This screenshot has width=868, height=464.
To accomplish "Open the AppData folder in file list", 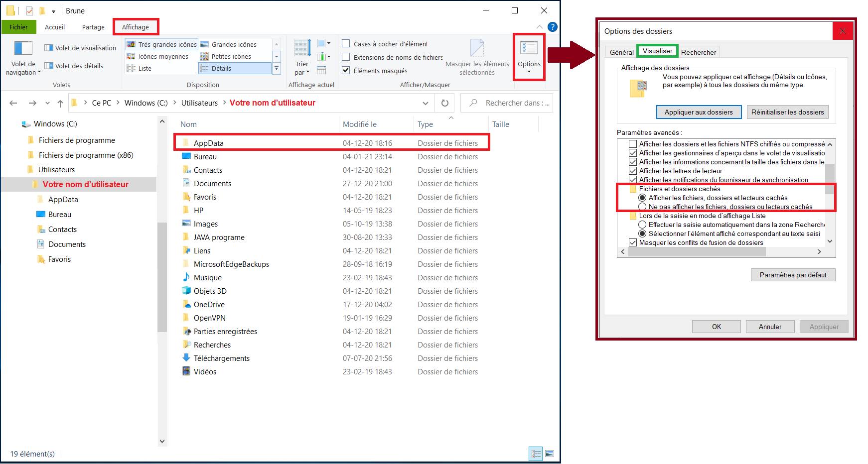I will click(208, 143).
